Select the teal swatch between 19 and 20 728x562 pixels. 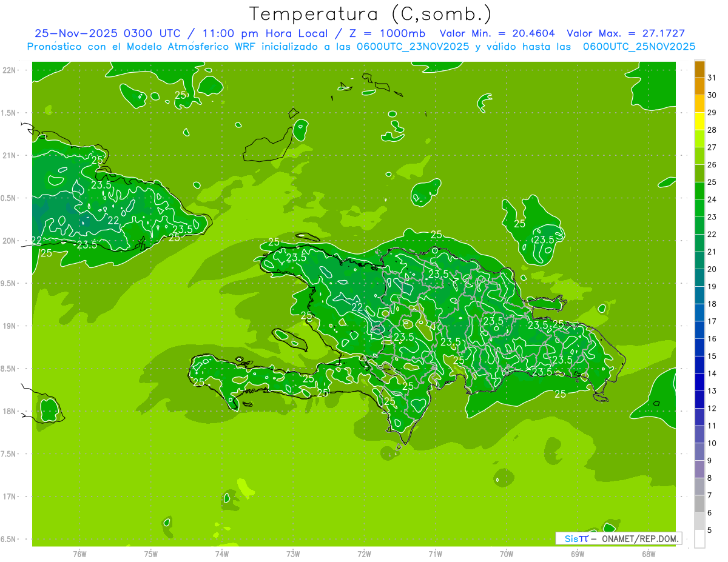(699, 278)
